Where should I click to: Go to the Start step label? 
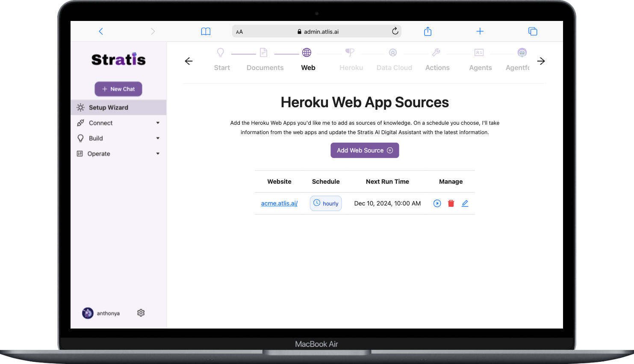click(x=222, y=68)
